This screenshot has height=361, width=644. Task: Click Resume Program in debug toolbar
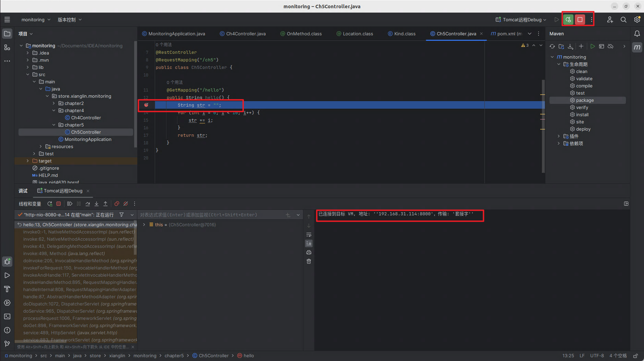click(70, 204)
